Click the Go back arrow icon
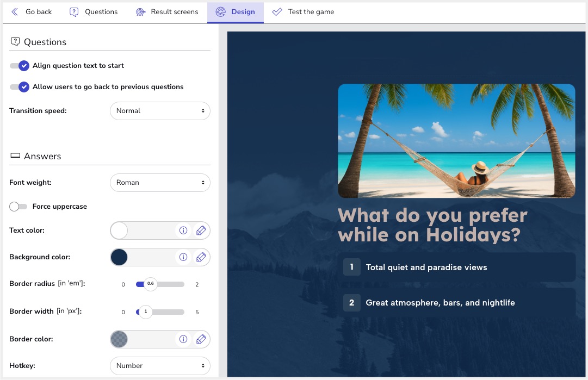The image size is (588, 380). (x=15, y=12)
